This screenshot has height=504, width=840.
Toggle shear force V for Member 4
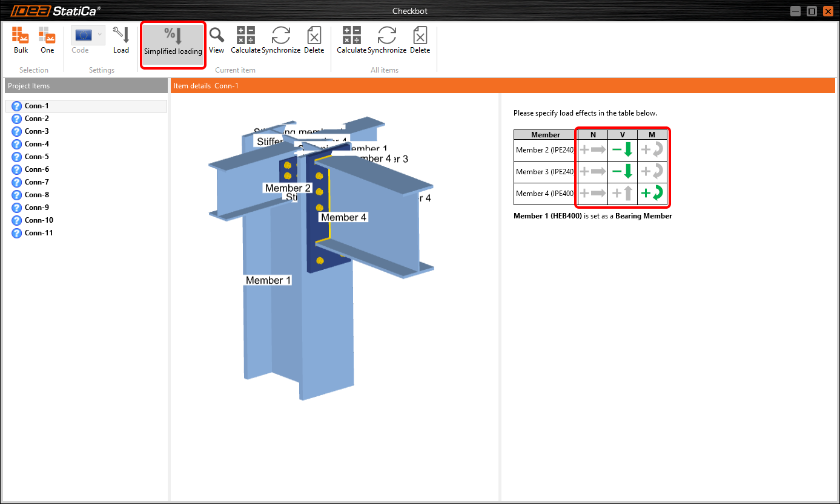623,194
